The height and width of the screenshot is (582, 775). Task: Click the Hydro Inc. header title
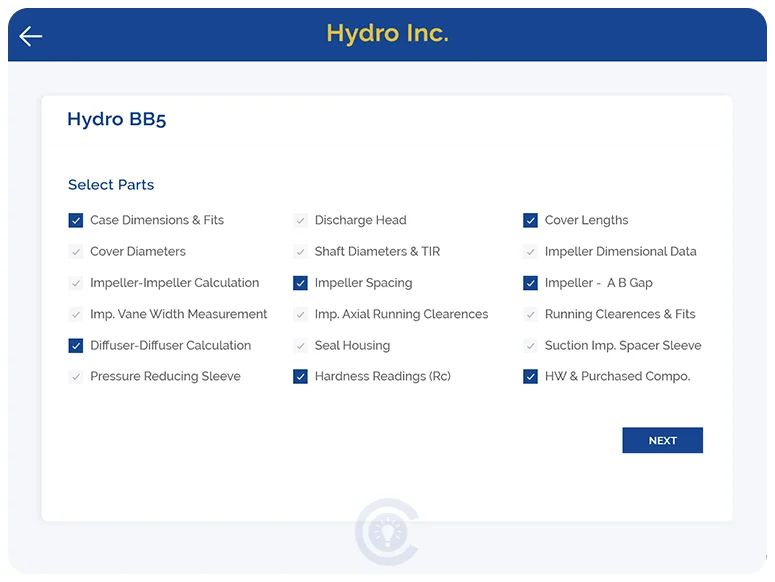pos(387,33)
